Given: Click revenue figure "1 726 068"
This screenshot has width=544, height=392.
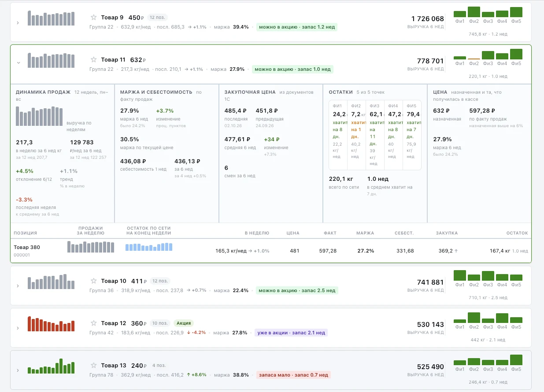Looking at the screenshot, I should pyautogui.click(x=427, y=18).
